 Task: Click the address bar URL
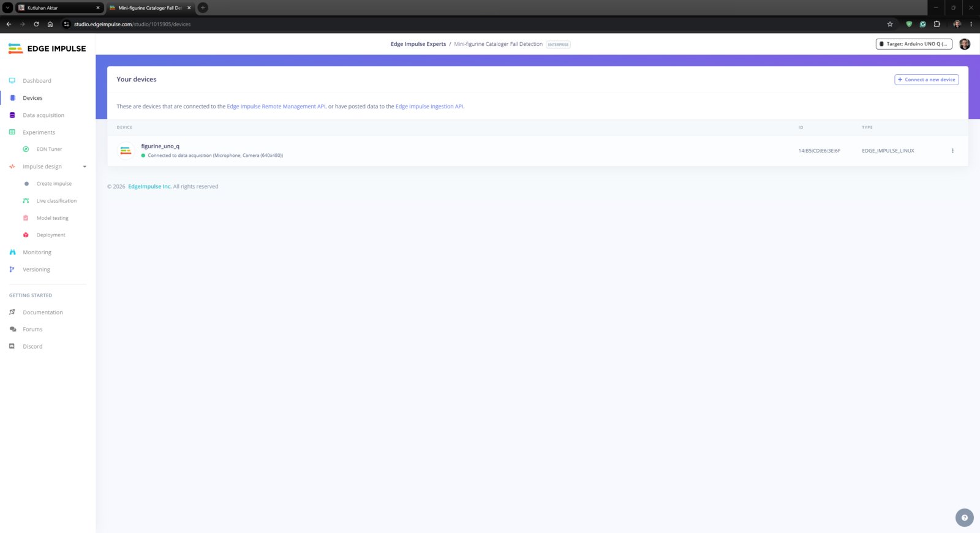click(132, 25)
